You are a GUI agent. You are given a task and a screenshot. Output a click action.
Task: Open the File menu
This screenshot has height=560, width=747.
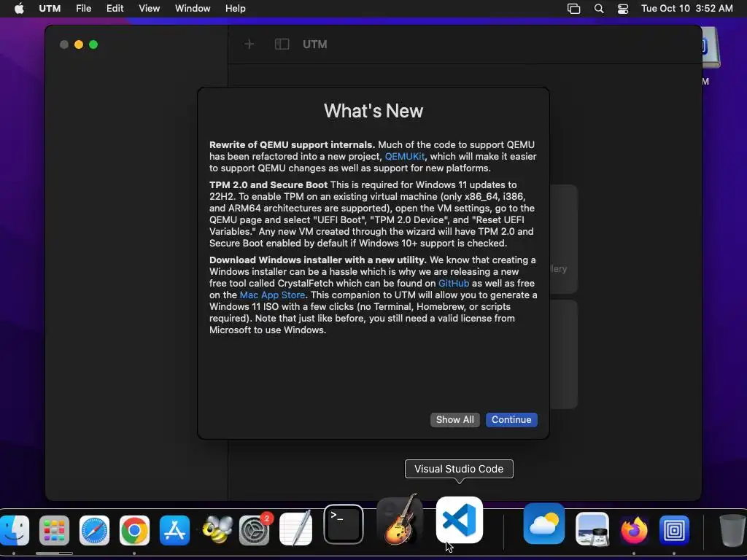(83, 9)
